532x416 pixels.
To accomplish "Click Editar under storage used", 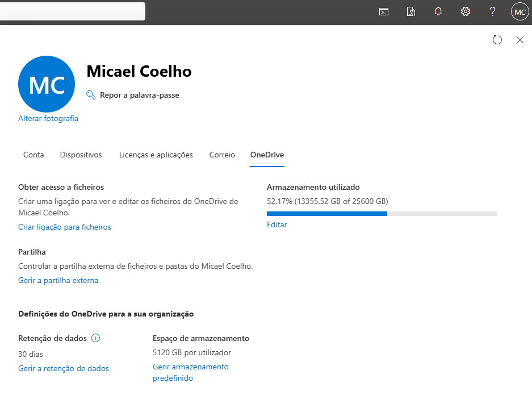I will point(277,224).
